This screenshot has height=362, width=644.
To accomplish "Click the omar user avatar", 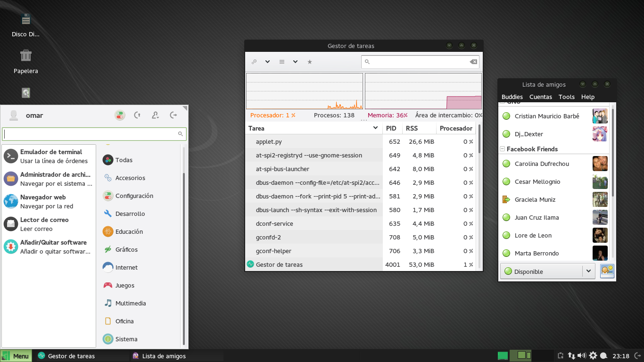I will click(x=14, y=115).
